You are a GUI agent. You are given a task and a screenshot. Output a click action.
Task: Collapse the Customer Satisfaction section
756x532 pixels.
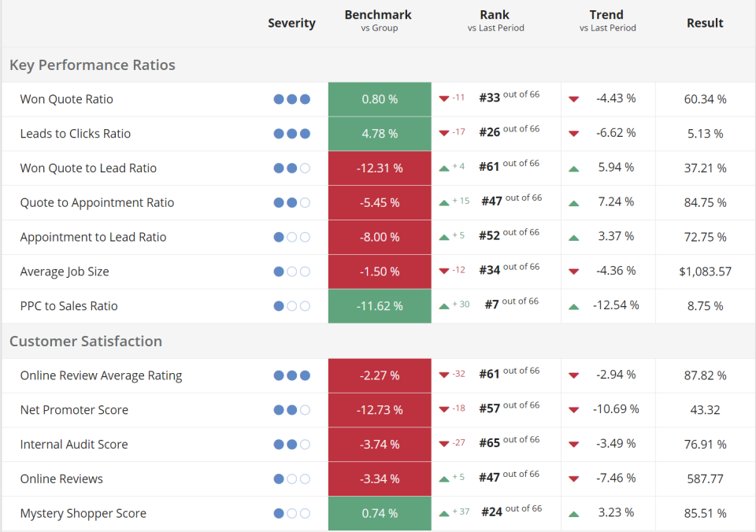click(85, 342)
